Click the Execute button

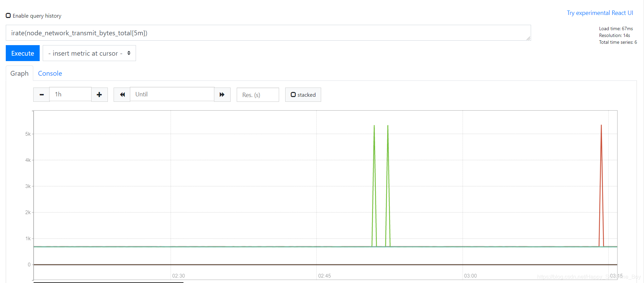(x=23, y=53)
